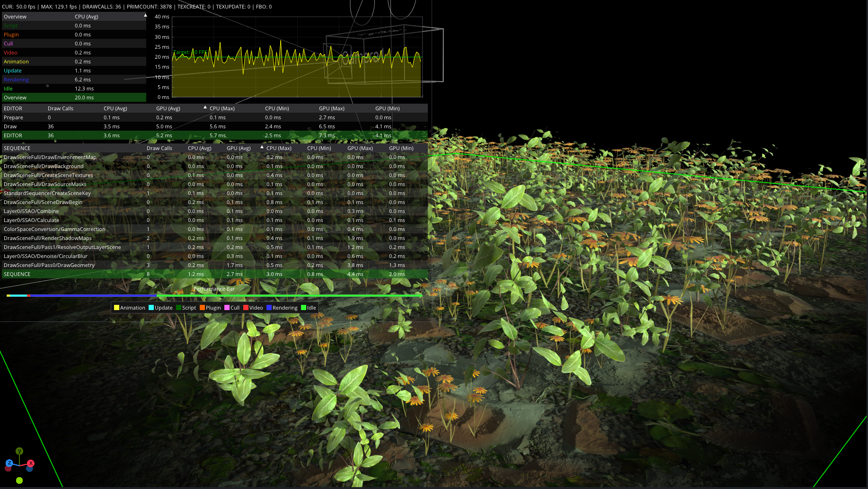This screenshot has width=868, height=489.
Task: Select the camera wireframe gizmo in viewport
Action: (383, 54)
